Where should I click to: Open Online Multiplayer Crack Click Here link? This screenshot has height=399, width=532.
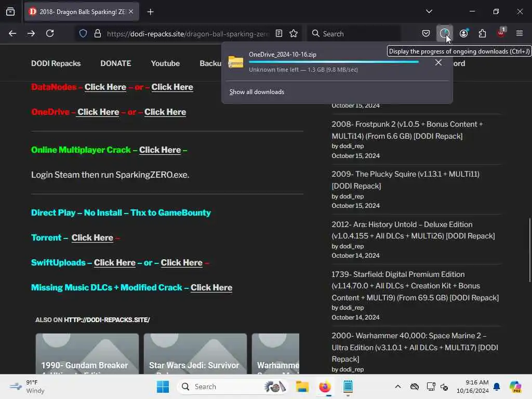[160, 150]
